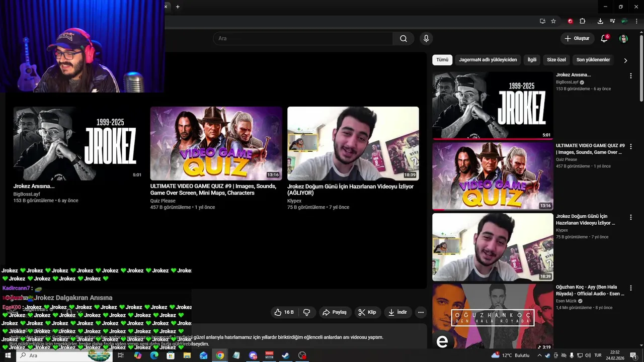This screenshot has height=362, width=644.
Task: Download the video with İndir
Action: (x=397, y=312)
